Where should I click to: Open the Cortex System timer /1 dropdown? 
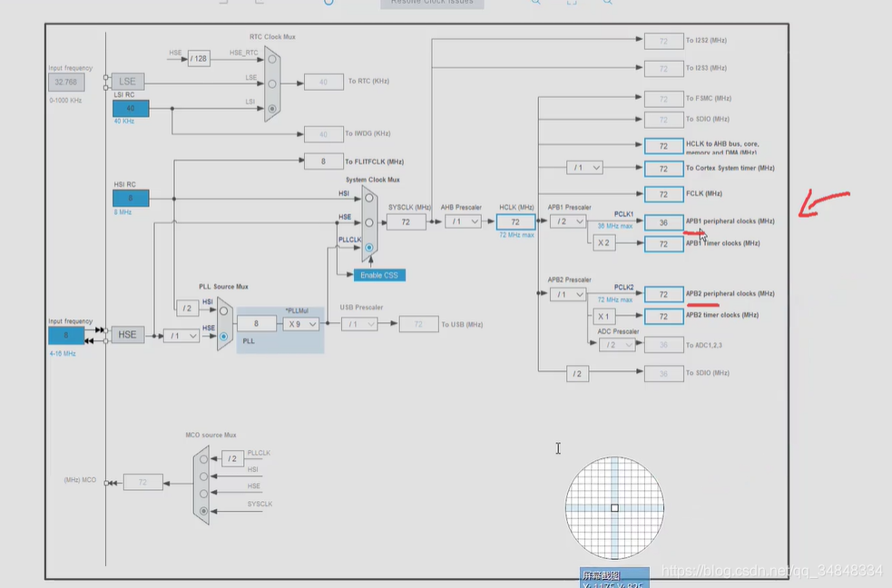coord(584,168)
